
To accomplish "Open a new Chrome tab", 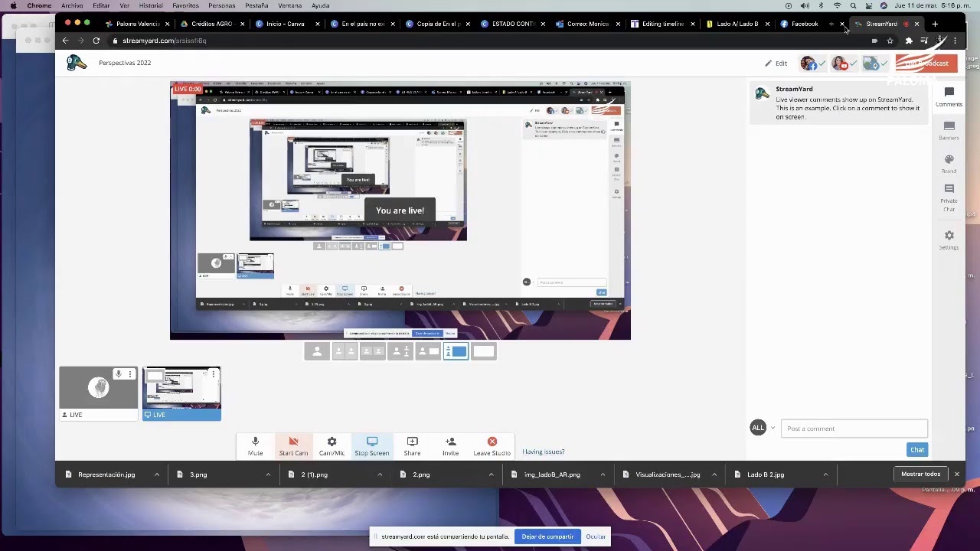I will (x=935, y=24).
